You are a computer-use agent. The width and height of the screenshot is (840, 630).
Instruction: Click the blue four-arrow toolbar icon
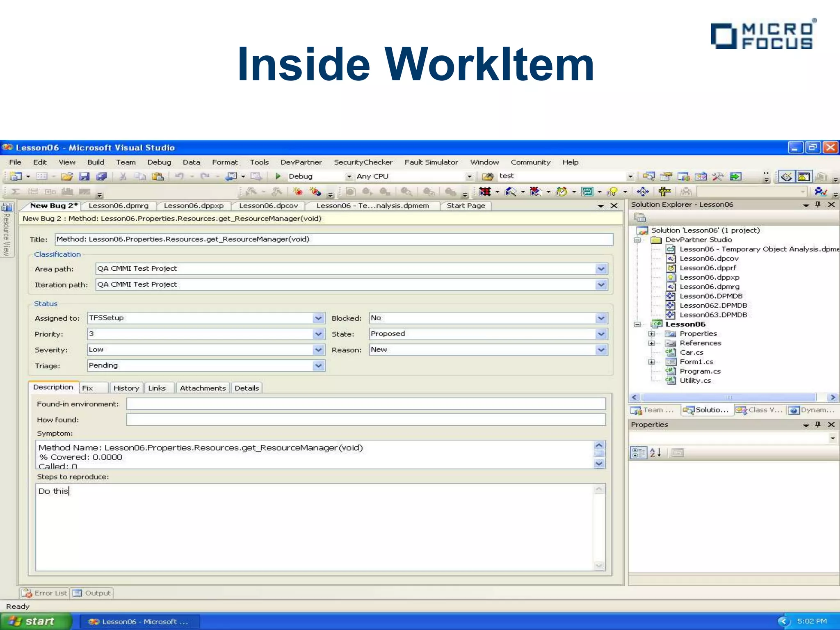coord(643,192)
